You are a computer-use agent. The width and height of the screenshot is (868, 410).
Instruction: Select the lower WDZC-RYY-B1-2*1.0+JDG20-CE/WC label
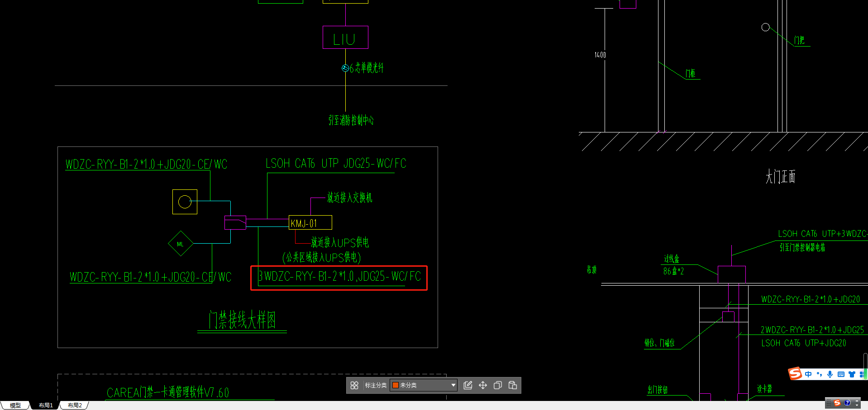click(150, 277)
